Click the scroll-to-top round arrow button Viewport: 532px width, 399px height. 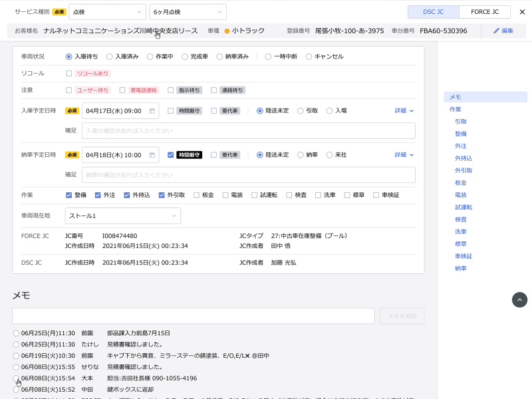pyautogui.click(x=519, y=300)
